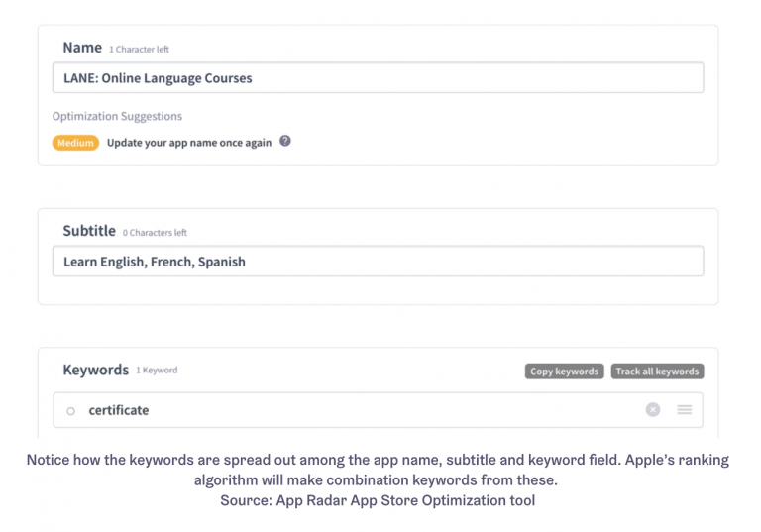
Task: Click the Subtitle section heading
Action: click(89, 231)
